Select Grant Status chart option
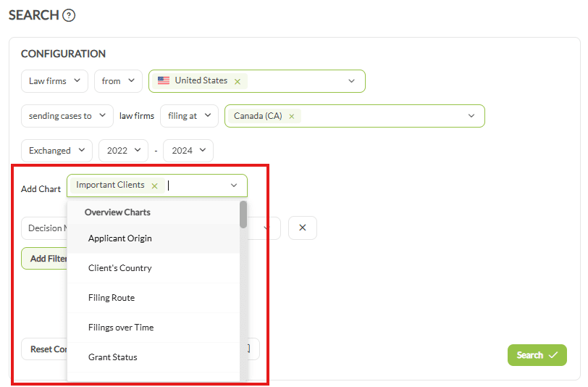This screenshot has width=588, height=387. pos(154,357)
